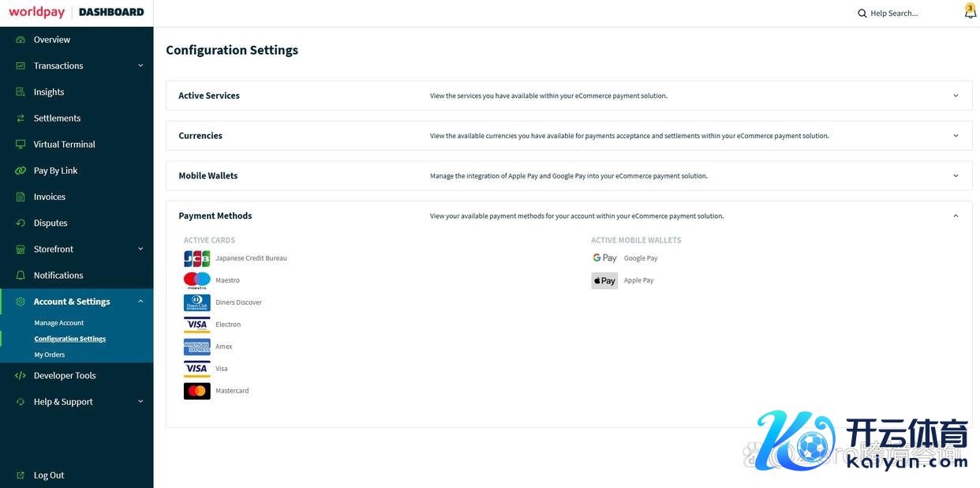This screenshot has width=980, height=488.
Task: Open Virtual Terminal in the sidebar
Action: [64, 145]
